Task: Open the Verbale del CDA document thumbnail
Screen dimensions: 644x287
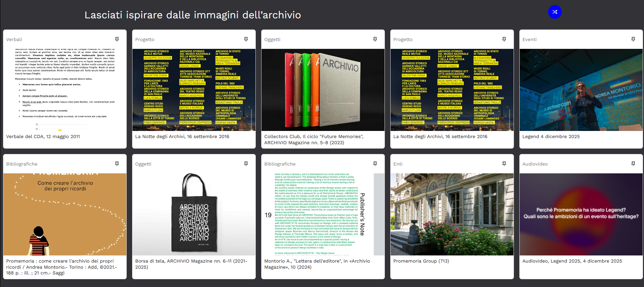Action: point(65,90)
